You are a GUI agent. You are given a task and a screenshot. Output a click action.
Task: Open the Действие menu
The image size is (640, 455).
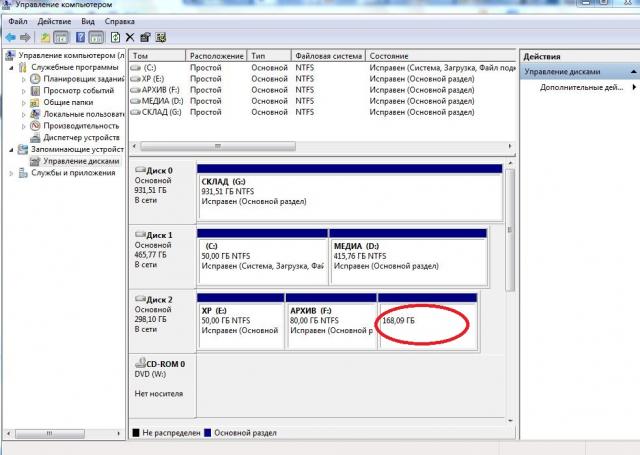pos(55,21)
